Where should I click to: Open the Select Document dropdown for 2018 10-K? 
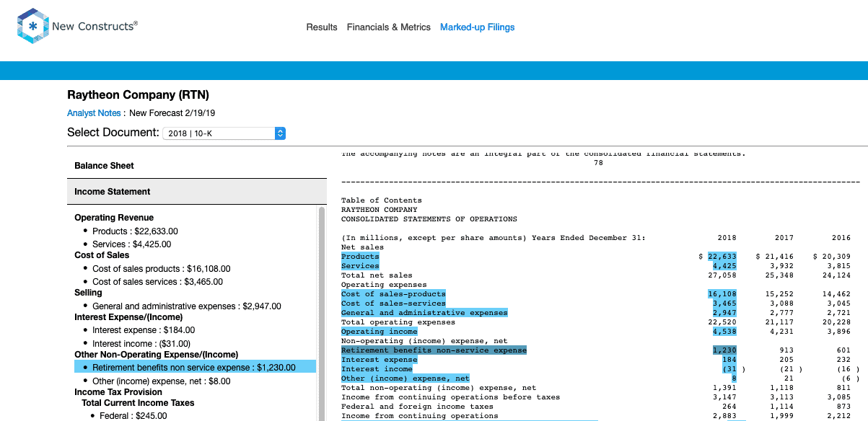point(224,133)
